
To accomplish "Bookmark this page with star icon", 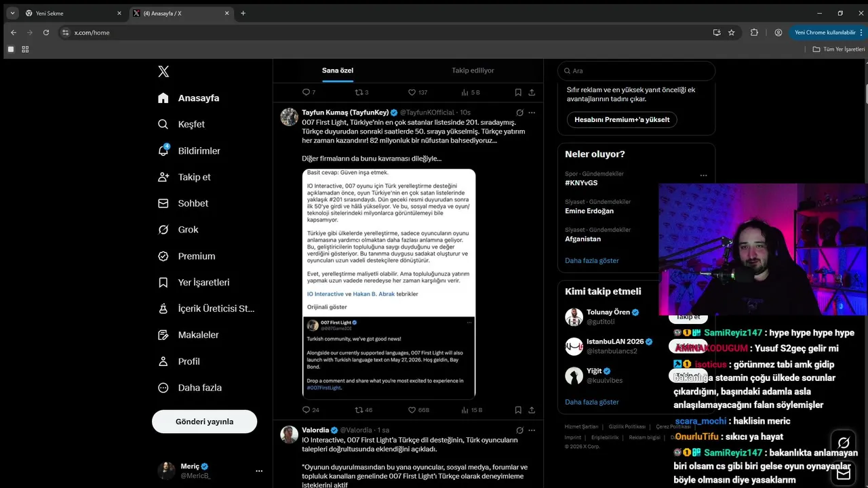I will pyautogui.click(x=731, y=33).
